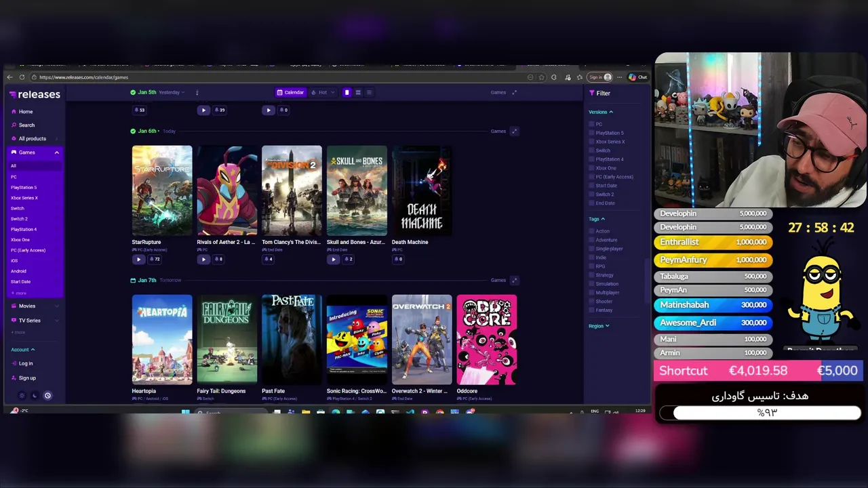Image resolution: width=868 pixels, height=488 pixels.
Task: Switch to light theme sun icon
Action: [22, 396]
